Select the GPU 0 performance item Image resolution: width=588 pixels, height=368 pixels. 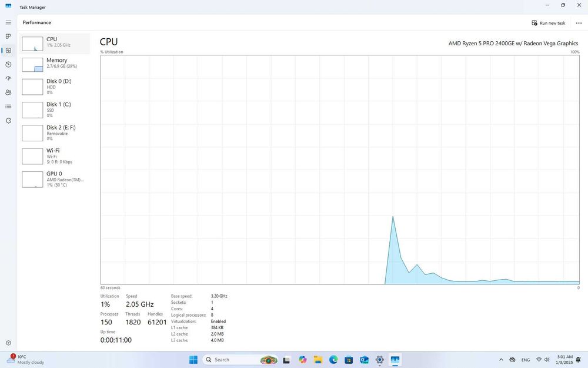pyautogui.click(x=54, y=179)
